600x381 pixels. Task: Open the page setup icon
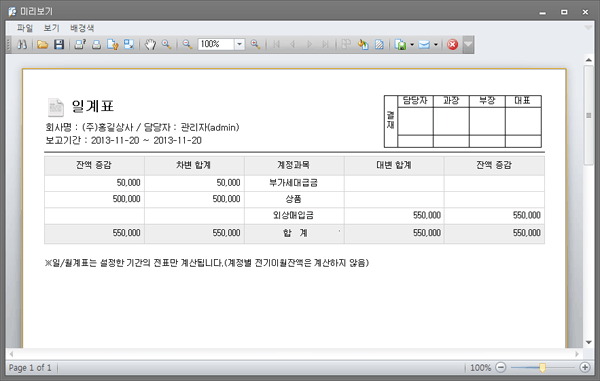click(x=112, y=44)
